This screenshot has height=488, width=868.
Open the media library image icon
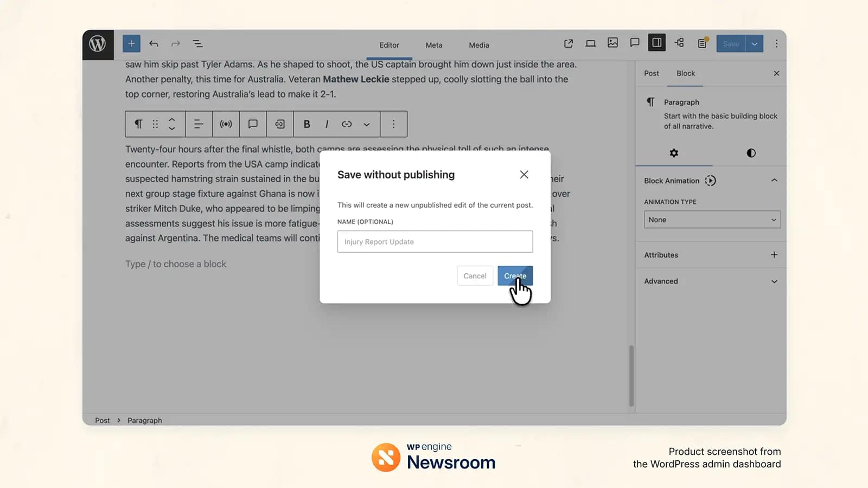point(612,43)
